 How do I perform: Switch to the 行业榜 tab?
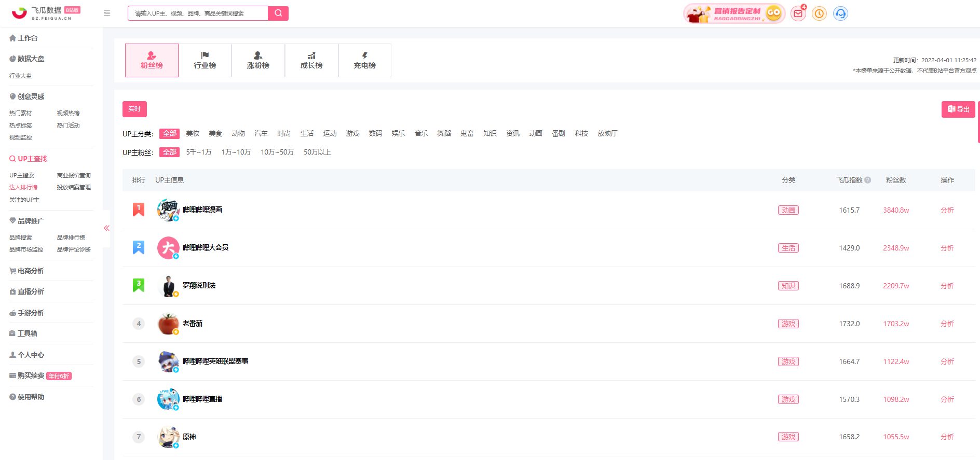click(205, 60)
